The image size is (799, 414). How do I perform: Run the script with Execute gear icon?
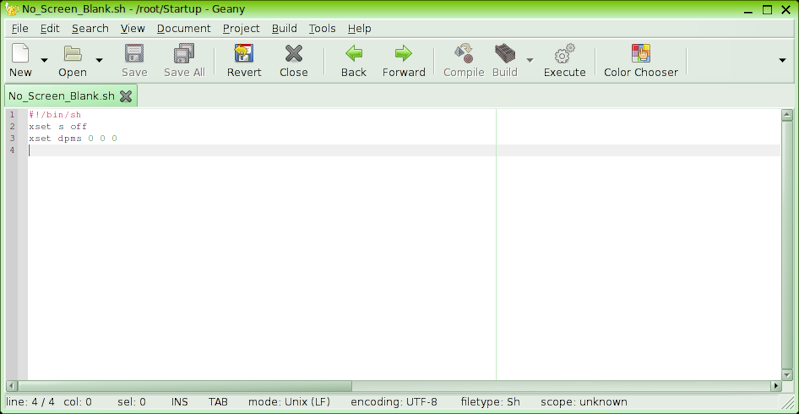565,53
